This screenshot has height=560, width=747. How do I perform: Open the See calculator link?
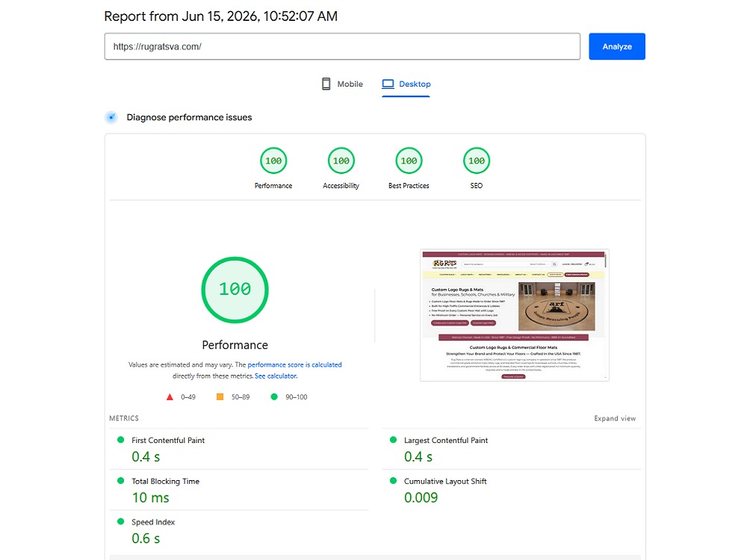276,376
